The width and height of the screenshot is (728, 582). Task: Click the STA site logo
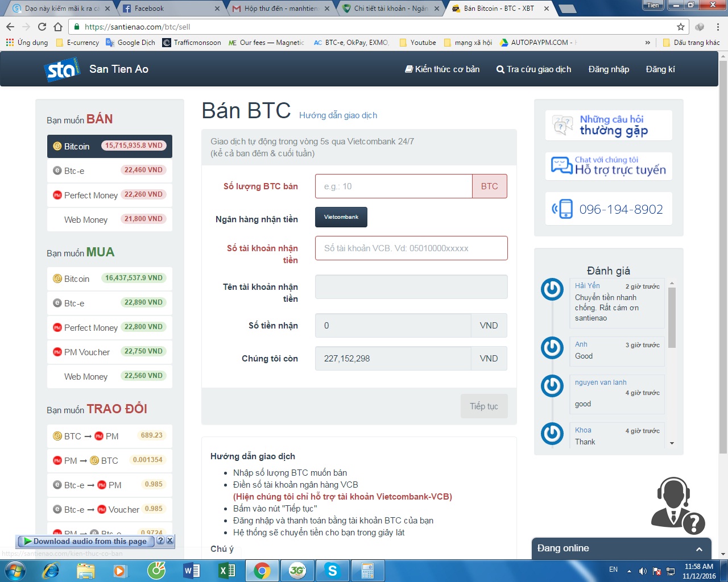(61, 69)
